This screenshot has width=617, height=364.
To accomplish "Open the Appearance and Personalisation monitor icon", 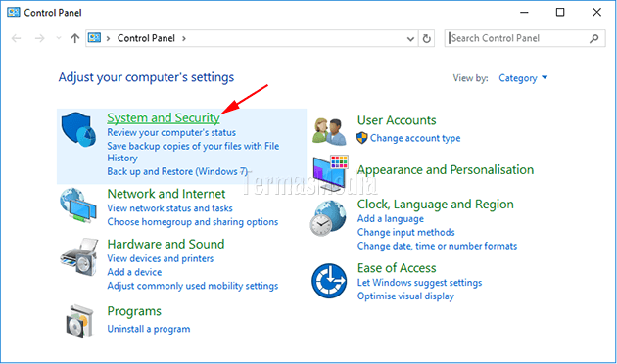I will coord(331,173).
